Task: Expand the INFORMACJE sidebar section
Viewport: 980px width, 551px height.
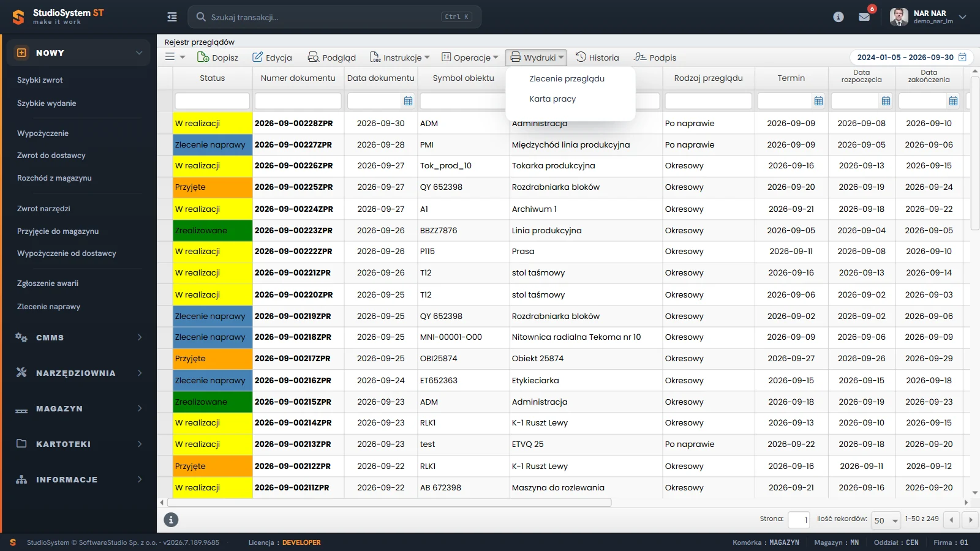Action: (x=79, y=479)
